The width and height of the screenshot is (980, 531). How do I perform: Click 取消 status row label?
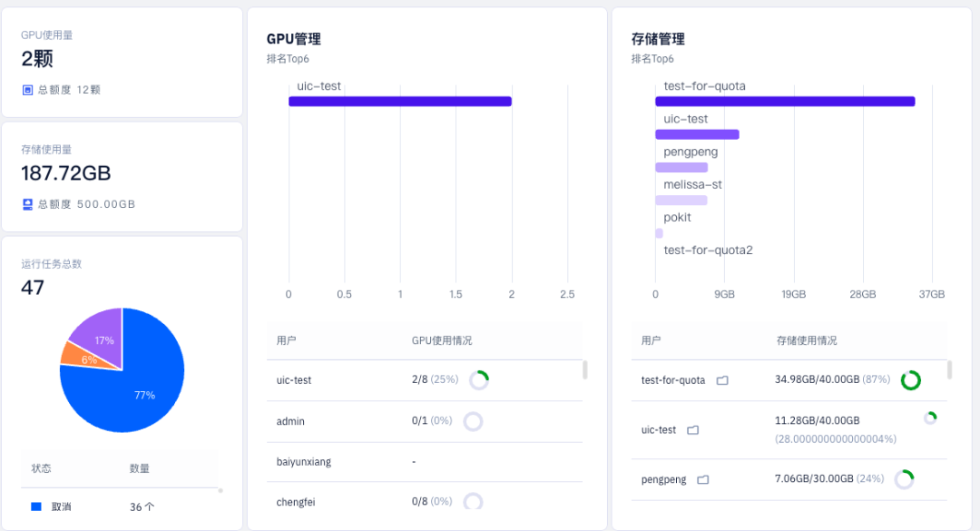pyautogui.click(x=62, y=507)
